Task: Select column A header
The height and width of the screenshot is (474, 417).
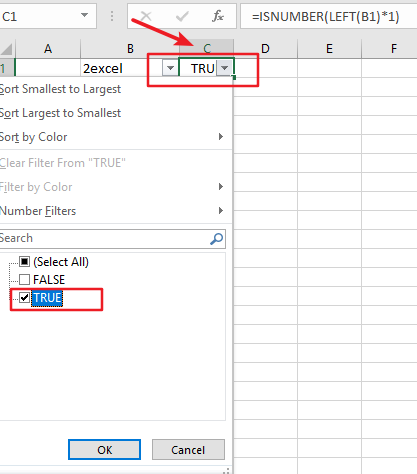Action: pyautogui.click(x=48, y=49)
